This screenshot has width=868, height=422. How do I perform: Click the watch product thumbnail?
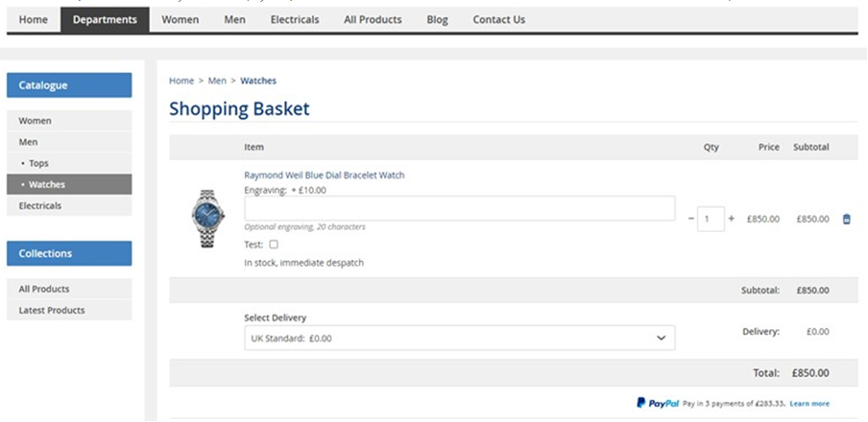point(208,219)
